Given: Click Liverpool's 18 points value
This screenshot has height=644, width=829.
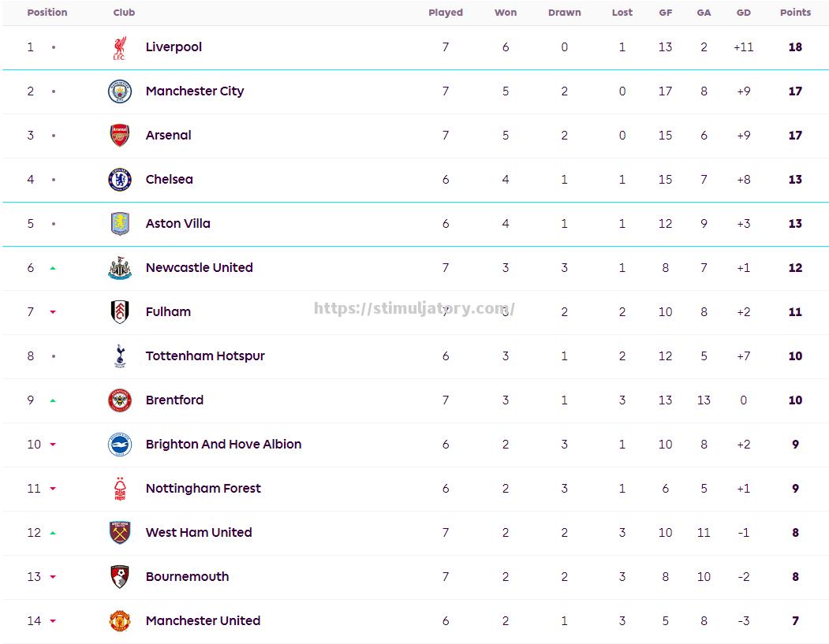Looking at the screenshot, I should (x=795, y=47).
